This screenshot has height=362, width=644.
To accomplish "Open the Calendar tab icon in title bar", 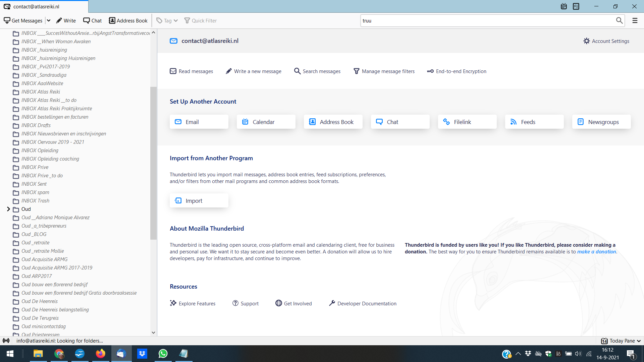I will coord(563,6).
